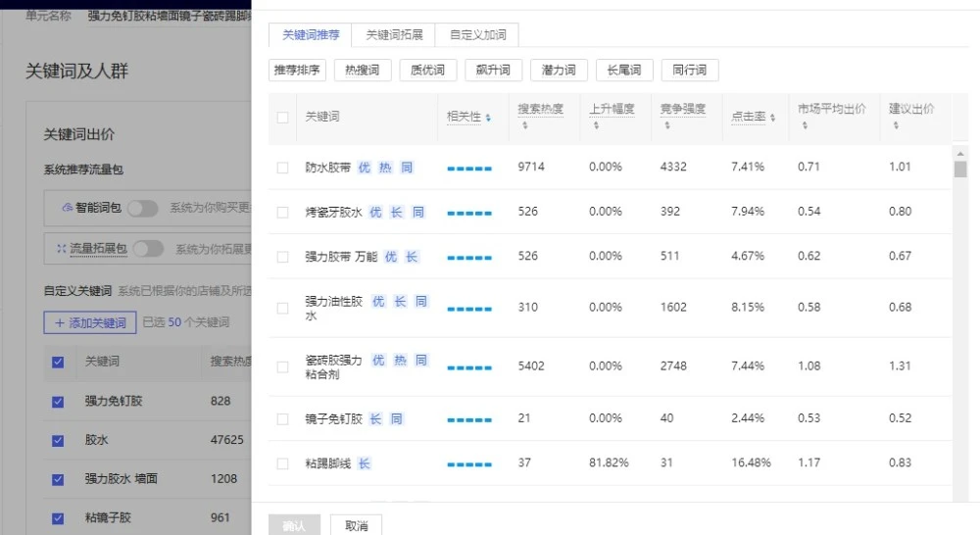Click the relevance bar for 粘踢脚线
The image size is (980, 535).
[x=469, y=465]
